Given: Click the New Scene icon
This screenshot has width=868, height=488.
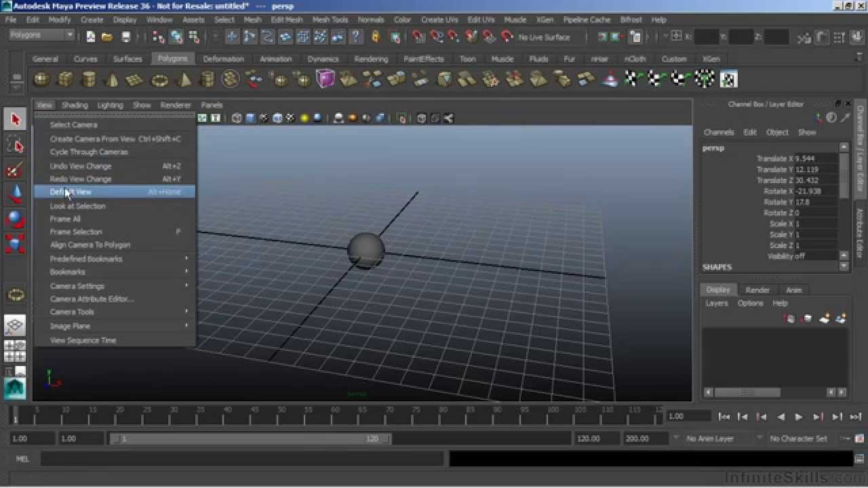Looking at the screenshot, I should [x=90, y=37].
